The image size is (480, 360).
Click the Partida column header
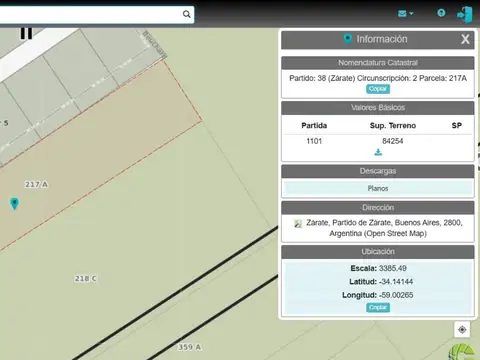(x=314, y=125)
